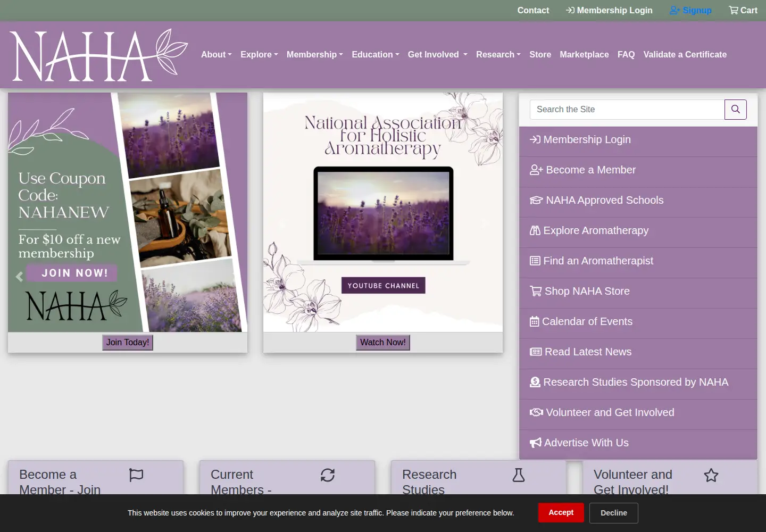Click Membership Login in the top bar
Screen dimensions: 766x532
pyautogui.click(x=609, y=11)
